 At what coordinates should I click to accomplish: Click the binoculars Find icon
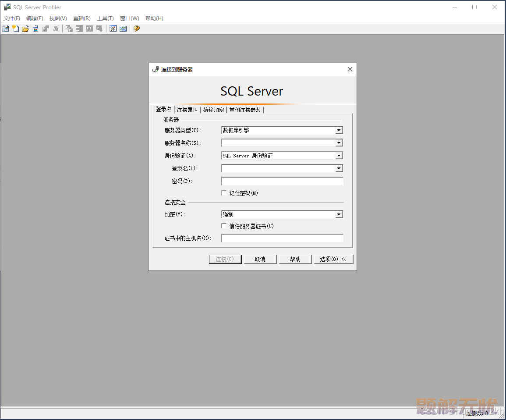[x=56, y=29]
